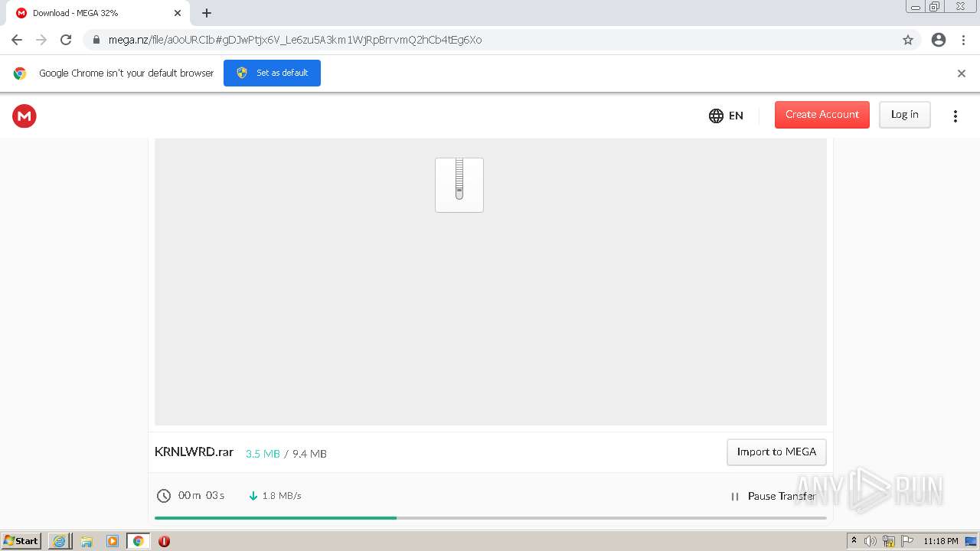Image resolution: width=980 pixels, height=551 pixels.
Task: Click the clock remaining-time icon
Action: 164,496
